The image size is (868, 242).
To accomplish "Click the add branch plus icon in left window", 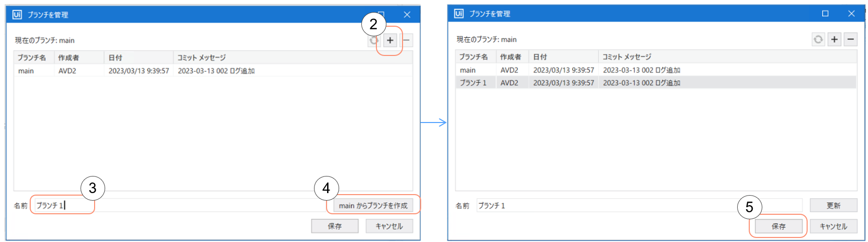I will point(390,40).
